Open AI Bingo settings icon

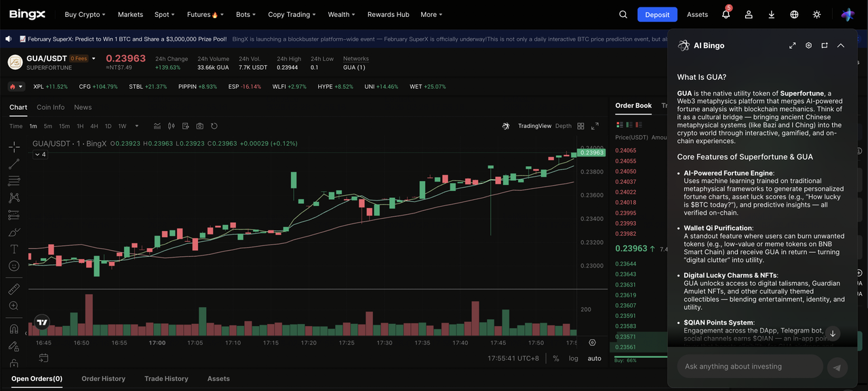click(x=808, y=45)
